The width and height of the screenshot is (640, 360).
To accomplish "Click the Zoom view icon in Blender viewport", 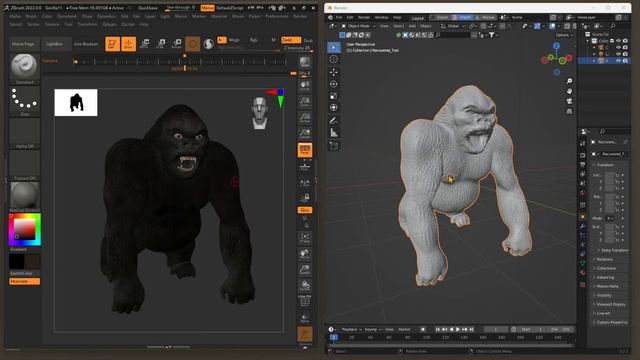I will coord(569,81).
